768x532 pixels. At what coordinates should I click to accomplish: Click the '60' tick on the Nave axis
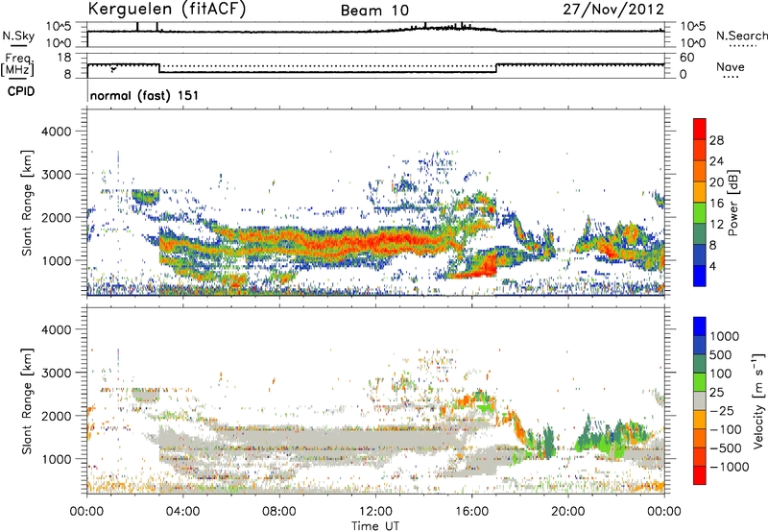(x=687, y=58)
